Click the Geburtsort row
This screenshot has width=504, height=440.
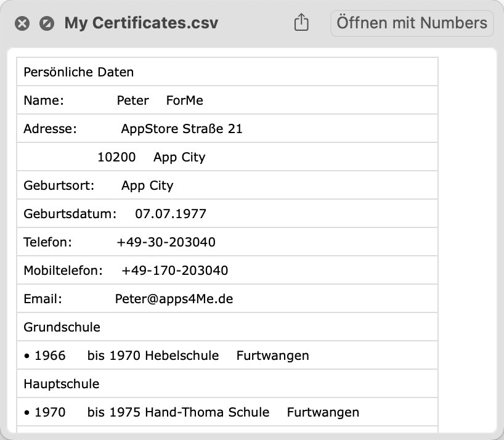click(x=227, y=185)
